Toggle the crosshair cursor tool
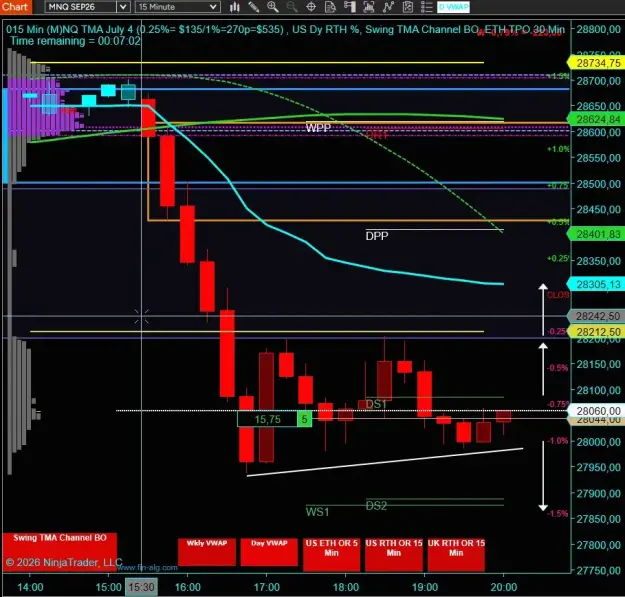This screenshot has height=597, width=625. (x=311, y=7)
